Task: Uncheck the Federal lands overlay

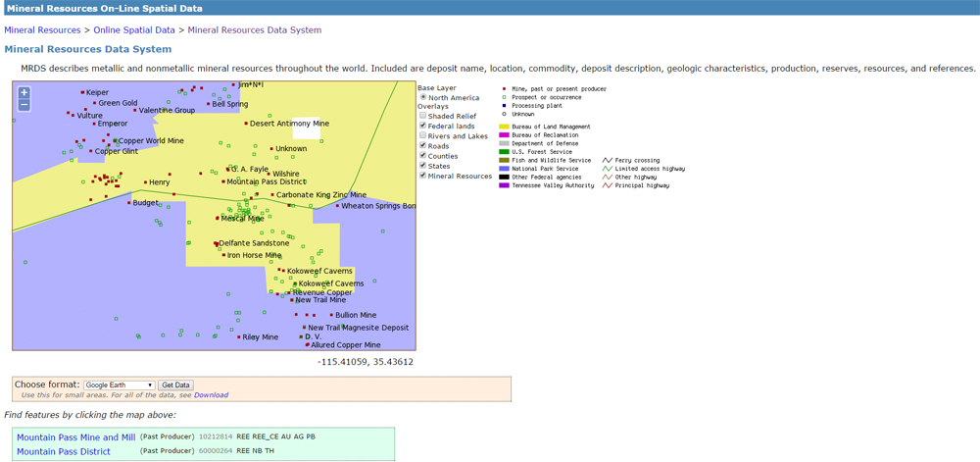Action: [x=423, y=126]
